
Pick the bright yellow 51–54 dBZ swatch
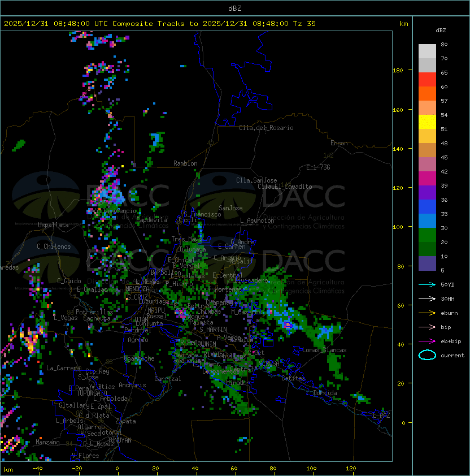coord(427,122)
